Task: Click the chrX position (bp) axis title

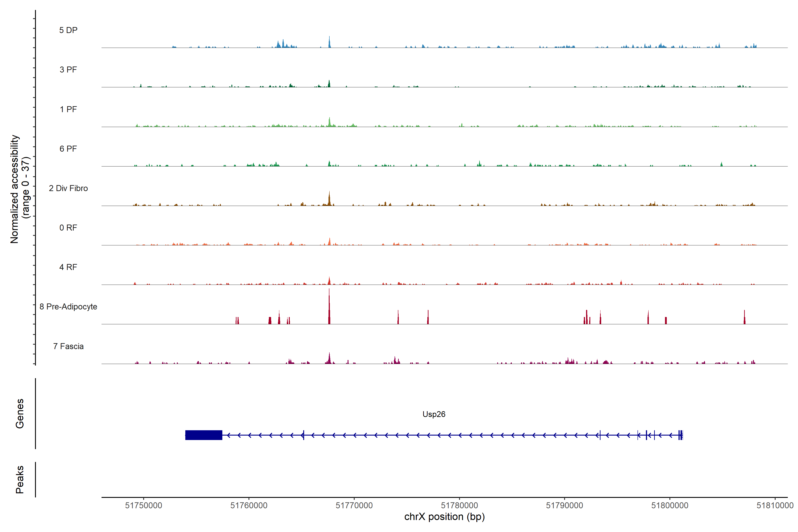Action: [444, 517]
